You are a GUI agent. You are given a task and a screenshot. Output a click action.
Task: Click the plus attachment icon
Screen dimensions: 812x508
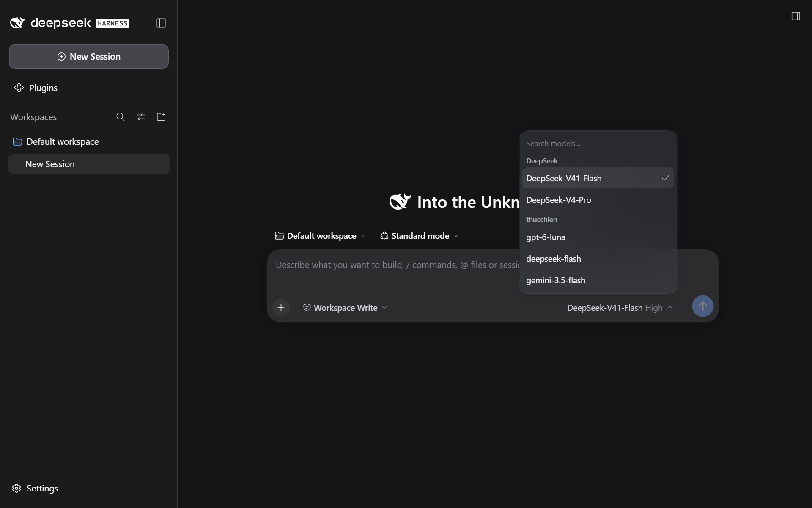point(281,307)
